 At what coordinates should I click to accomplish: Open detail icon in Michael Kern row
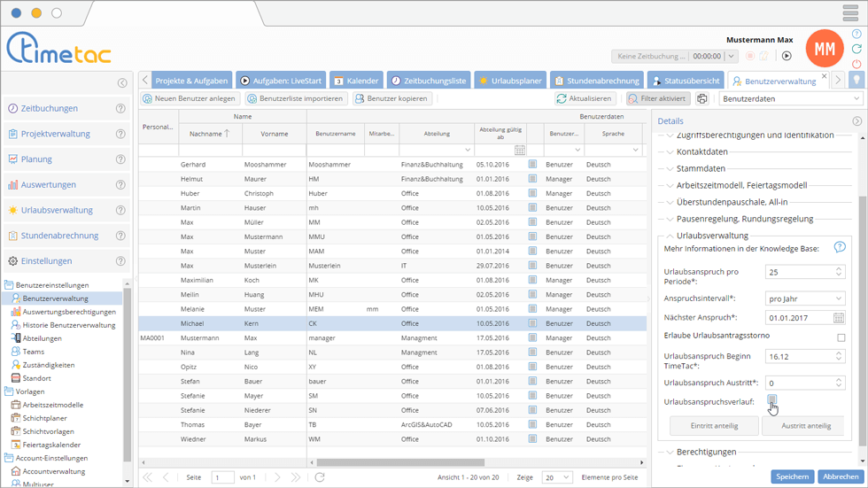pyautogui.click(x=532, y=325)
